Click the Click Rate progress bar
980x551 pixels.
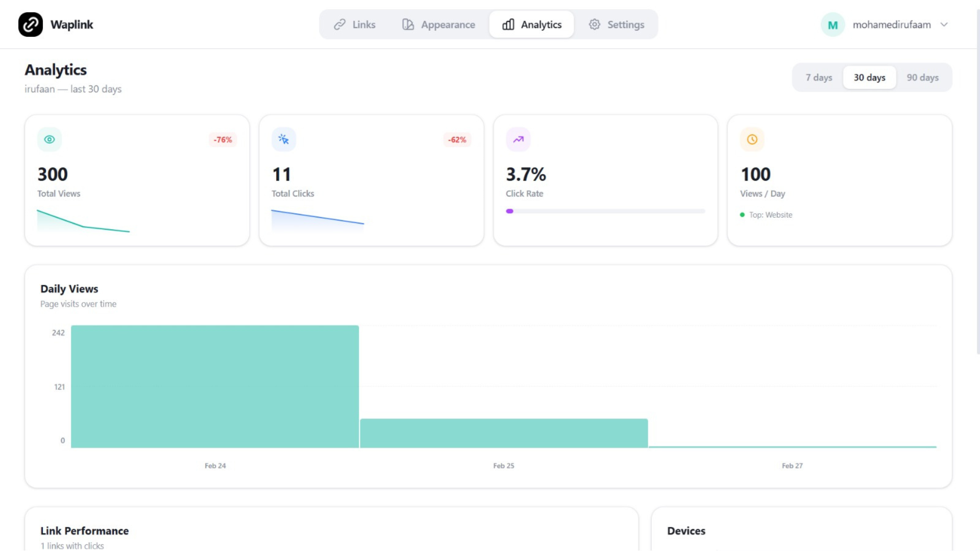(x=605, y=211)
